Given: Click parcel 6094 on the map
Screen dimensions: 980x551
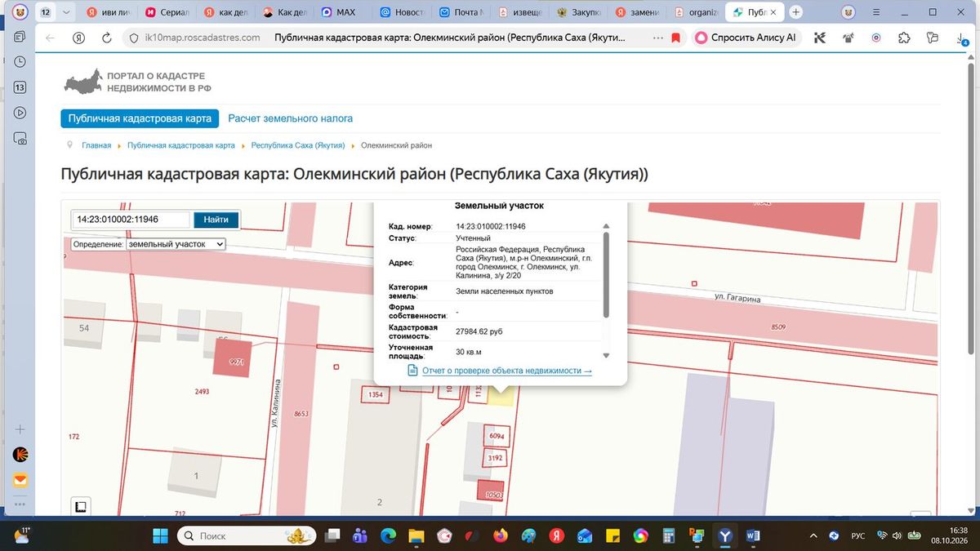Looking at the screenshot, I should (496, 437).
